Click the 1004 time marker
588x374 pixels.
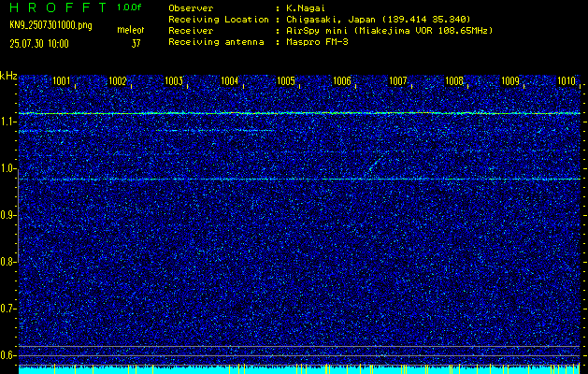(230, 81)
